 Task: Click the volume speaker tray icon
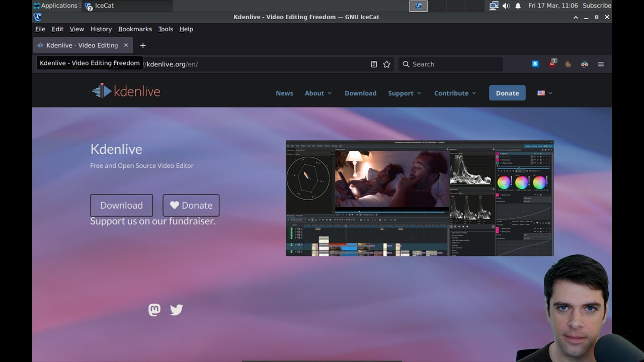(x=506, y=6)
